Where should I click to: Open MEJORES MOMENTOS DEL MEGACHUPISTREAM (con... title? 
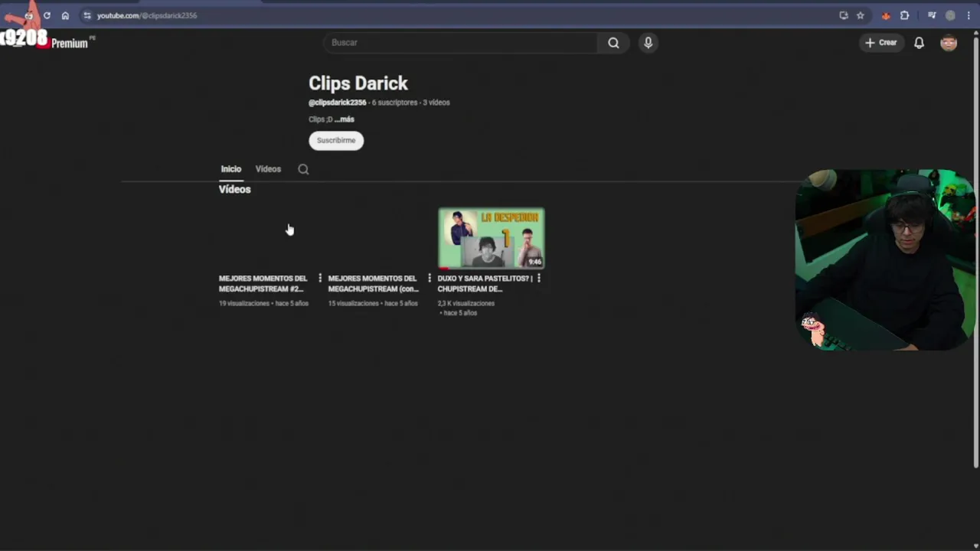373,284
